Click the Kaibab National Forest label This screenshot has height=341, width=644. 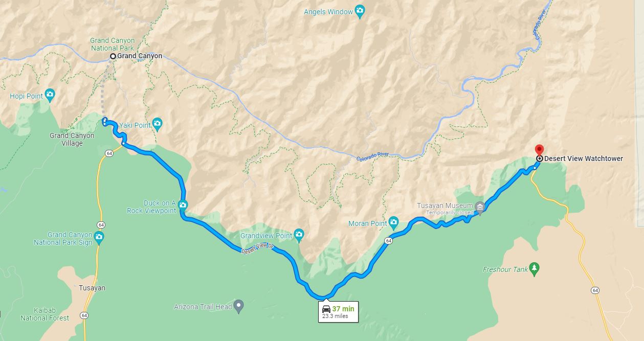click(45, 314)
